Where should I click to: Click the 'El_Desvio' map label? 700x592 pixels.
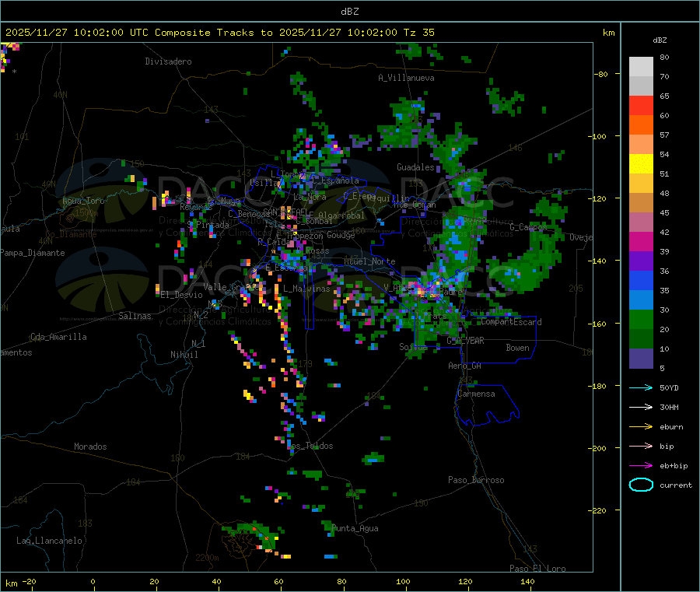point(182,295)
